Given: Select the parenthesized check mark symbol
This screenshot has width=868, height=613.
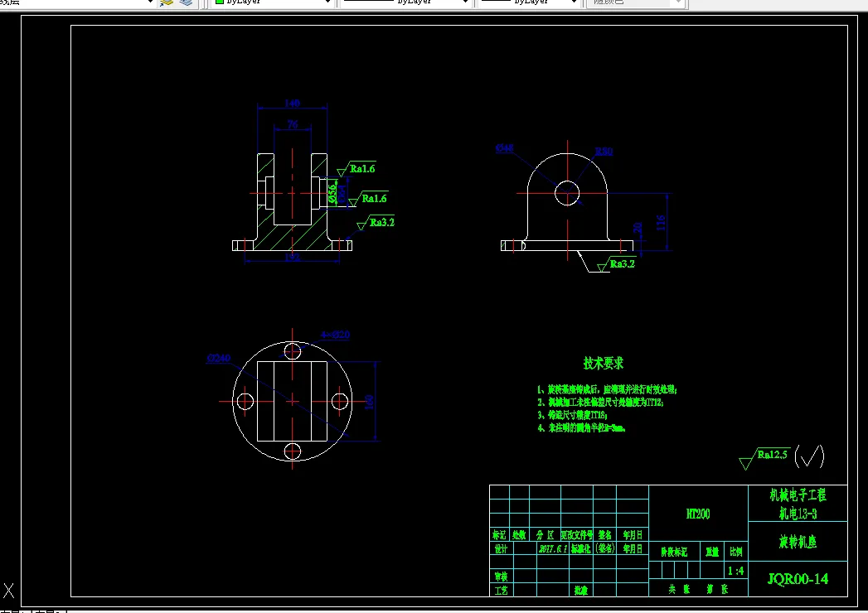Looking at the screenshot, I should (x=809, y=456).
